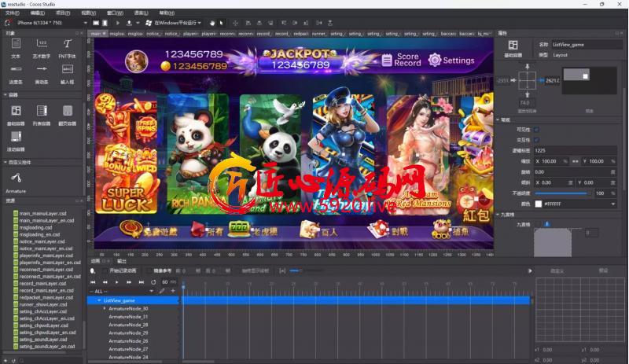Switch to landscape orientation icon

click(x=96, y=24)
